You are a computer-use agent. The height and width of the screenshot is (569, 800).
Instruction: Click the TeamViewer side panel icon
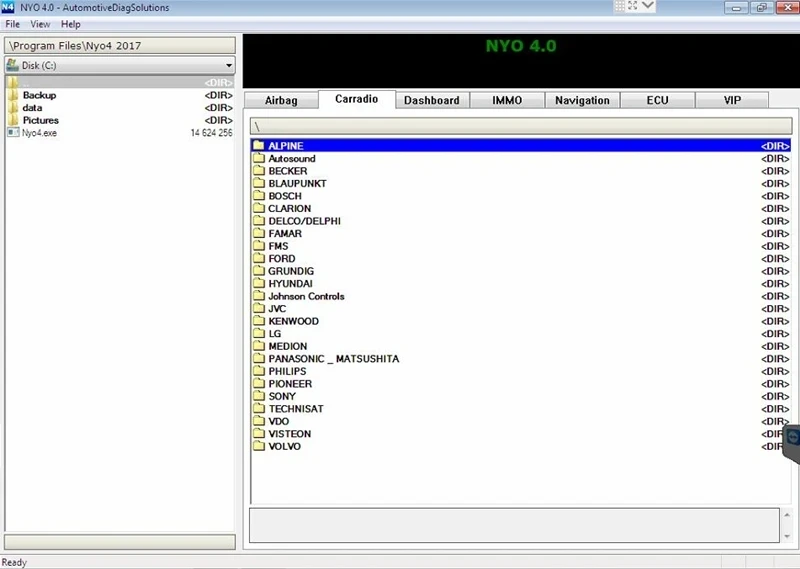(x=792, y=438)
